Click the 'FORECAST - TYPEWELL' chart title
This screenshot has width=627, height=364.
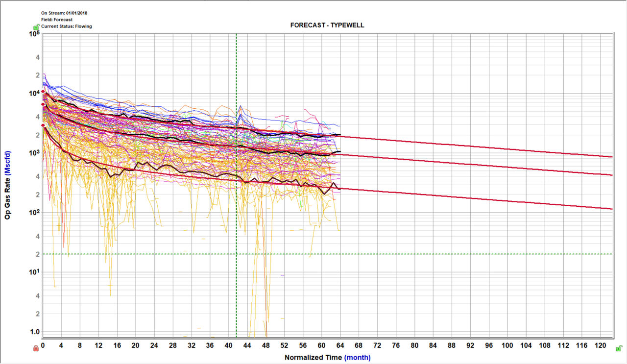327,25
